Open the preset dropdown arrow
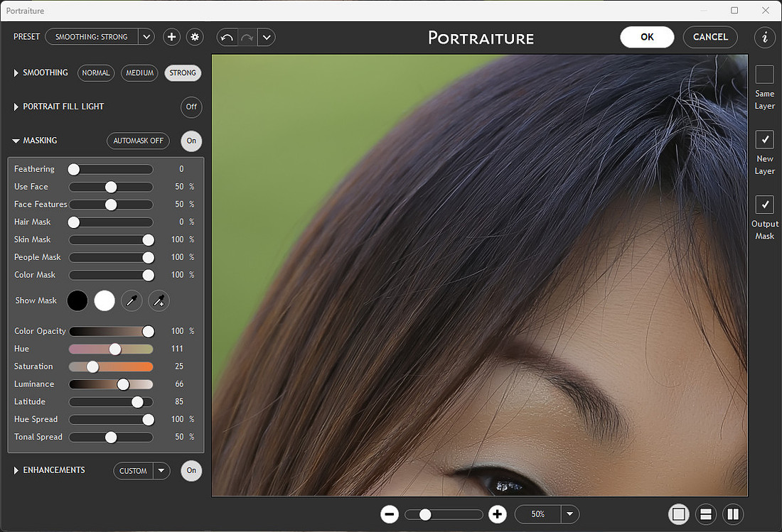The width and height of the screenshot is (782, 532). [x=146, y=37]
